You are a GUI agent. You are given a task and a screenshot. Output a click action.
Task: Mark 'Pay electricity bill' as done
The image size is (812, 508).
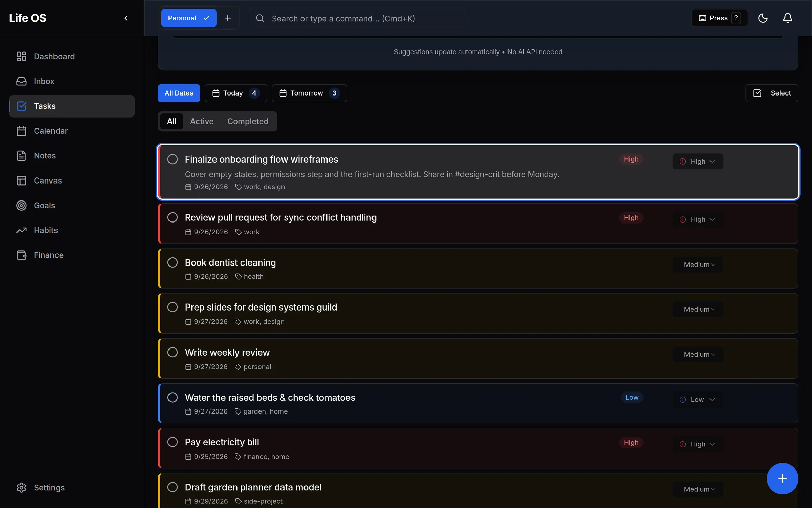pos(173,442)
